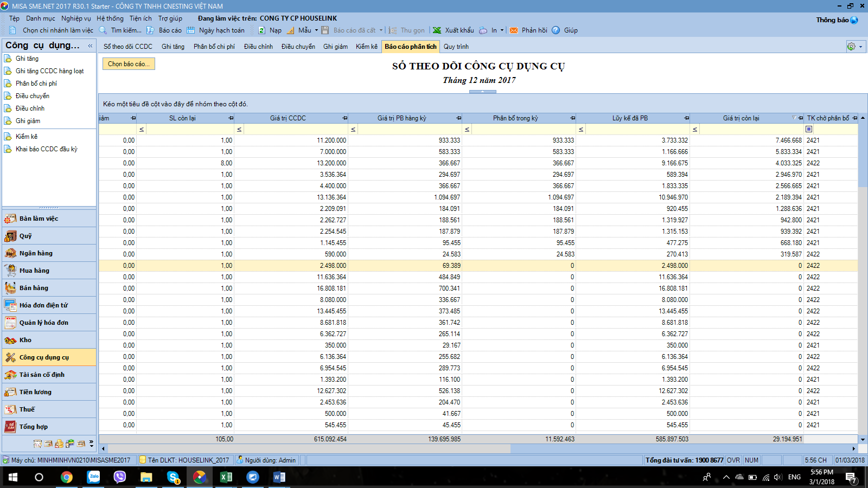Image resolution: width=868 pixels, height=488 pixels.
Task: Open Khai báo CCDC đầu kỳ link
Action: (46, 149)
